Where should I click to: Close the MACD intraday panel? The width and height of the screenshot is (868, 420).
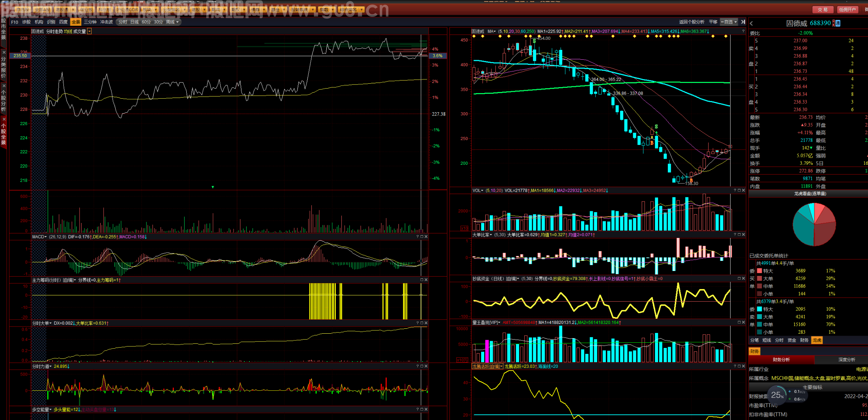(426, 237)
